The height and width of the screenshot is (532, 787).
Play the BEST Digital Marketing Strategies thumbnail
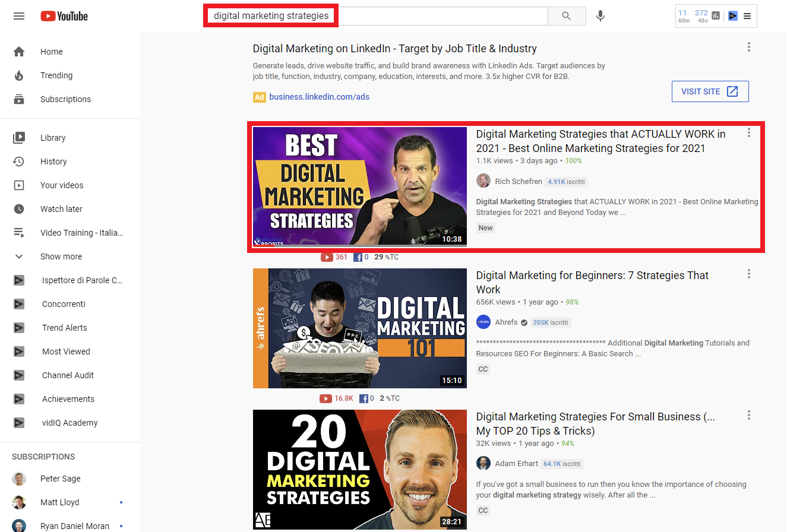360,186
